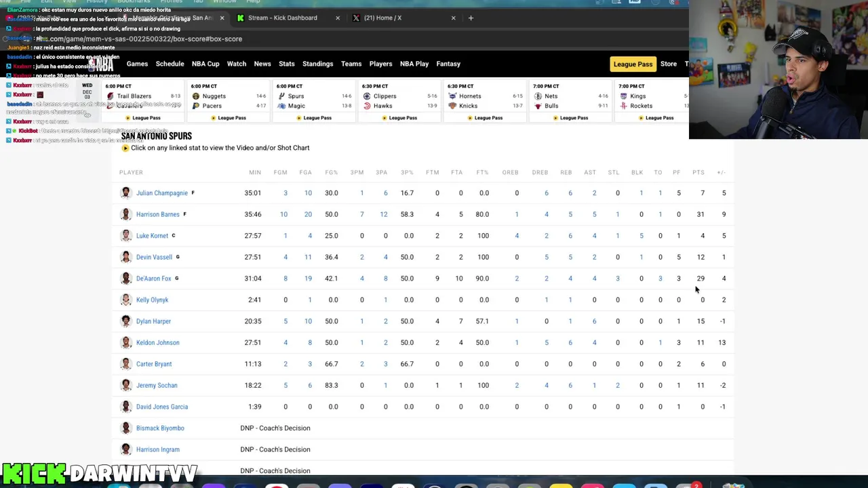Click Kelly Olynyk player headshot
This screenshot has width=868, height=488.
pyautogui.click(x=125, y=300)
